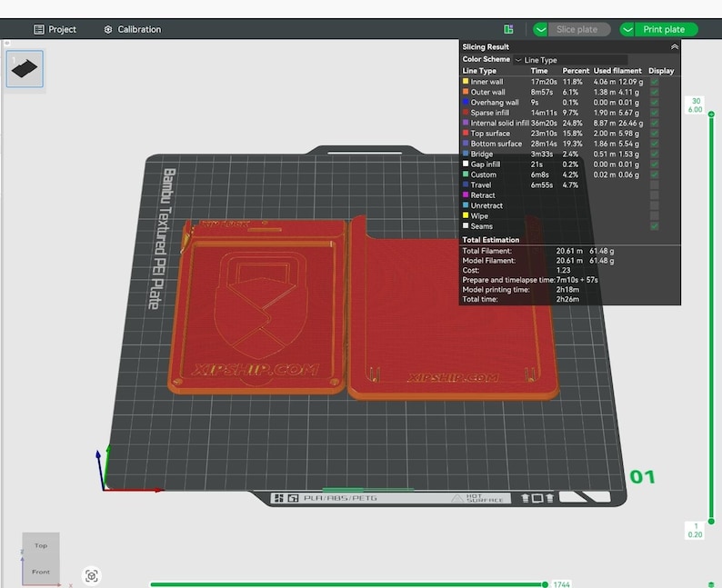Toggle Seams display checkbox
Viewport: 722px width, 588px height.
(x=655, y=226)
